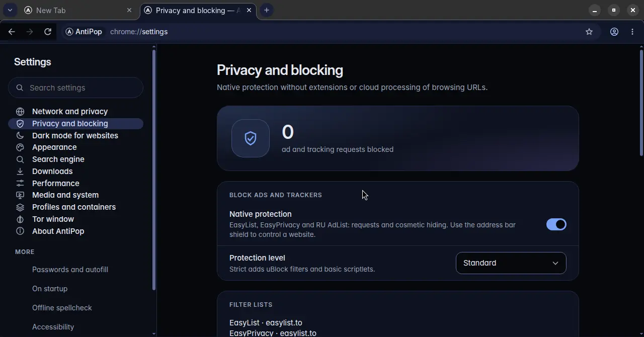Select the Privacy and blocking browser tab
The height and width of the screenshot is (337, 644).
198,10
